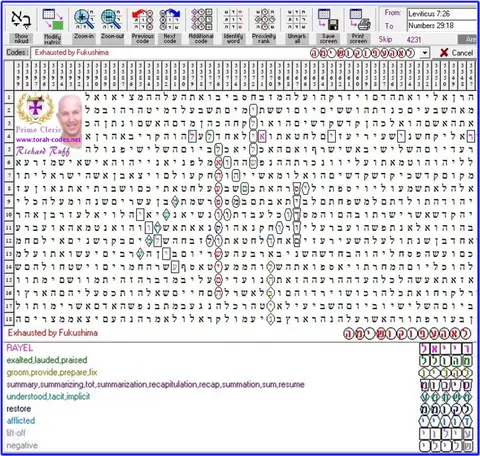Click the partly hidden button right of Skip
480x456 pixels.
[468, 40]
